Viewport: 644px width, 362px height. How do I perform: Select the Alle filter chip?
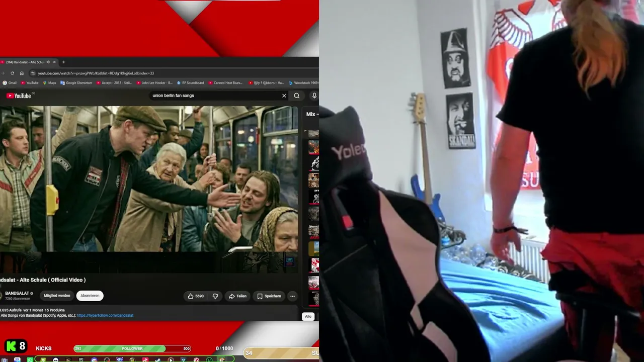click(x=308, y=316)
